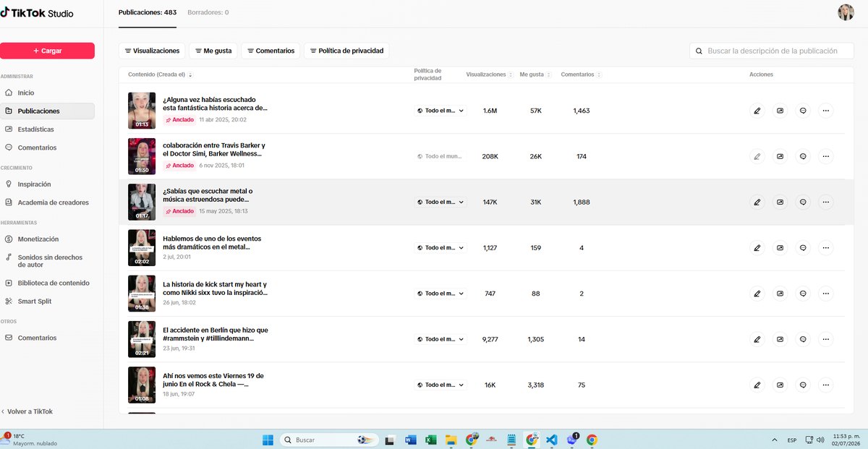The height and width of the screenshot is (449, 868).
Task: Focus the publication description search field
Action: coord(772,51)
